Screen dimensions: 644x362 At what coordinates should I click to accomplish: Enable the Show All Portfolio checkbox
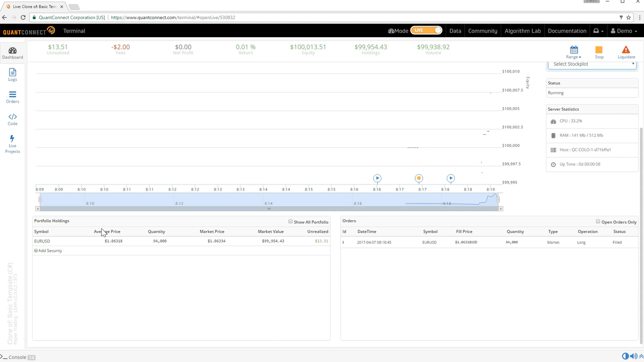(290, 221)
